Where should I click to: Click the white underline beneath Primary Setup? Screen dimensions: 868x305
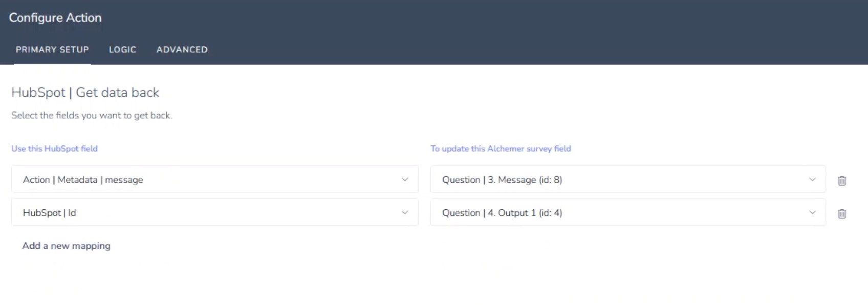pyautogui.click(x=52, y=63)
